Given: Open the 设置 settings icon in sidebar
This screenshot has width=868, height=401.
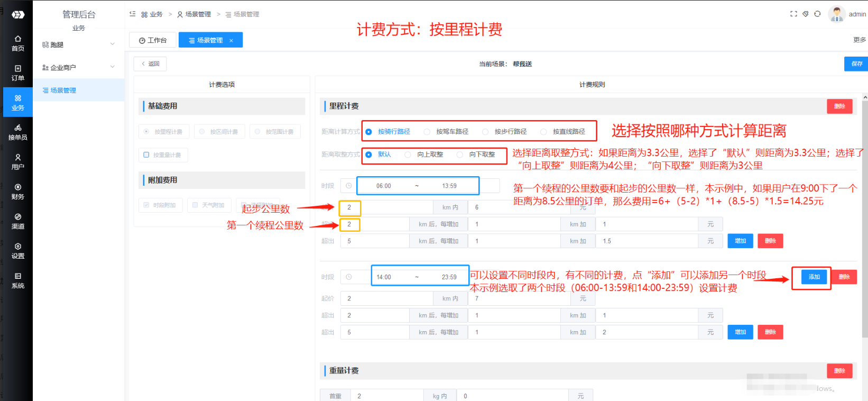Looking at the screenshot, I should pyautogui.click(x=18, y=250).
